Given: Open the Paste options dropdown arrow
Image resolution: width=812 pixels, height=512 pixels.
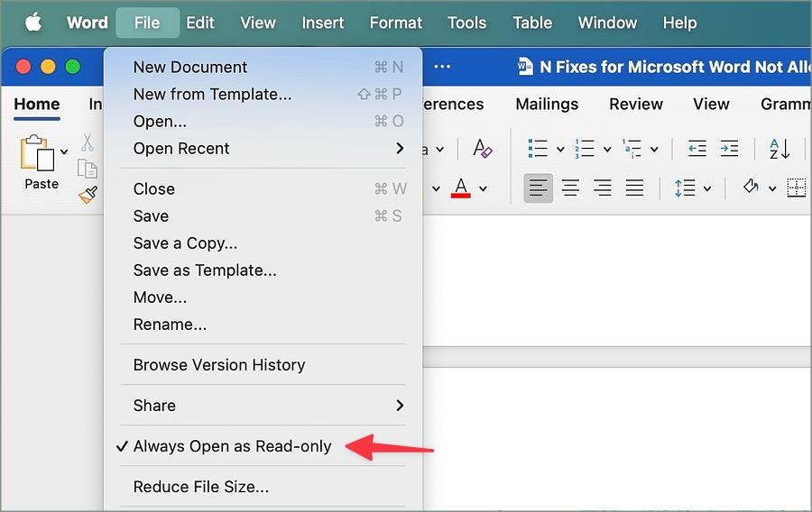Looking at the screenshot, I should [x=64, y=151].
